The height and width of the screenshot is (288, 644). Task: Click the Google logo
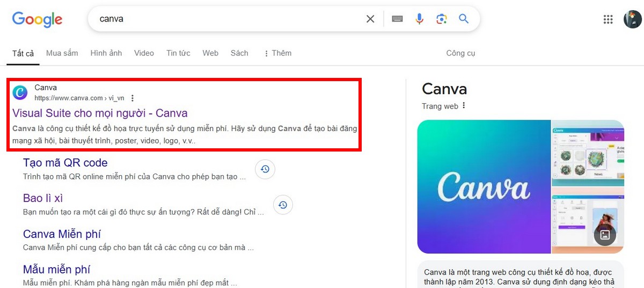37,20
